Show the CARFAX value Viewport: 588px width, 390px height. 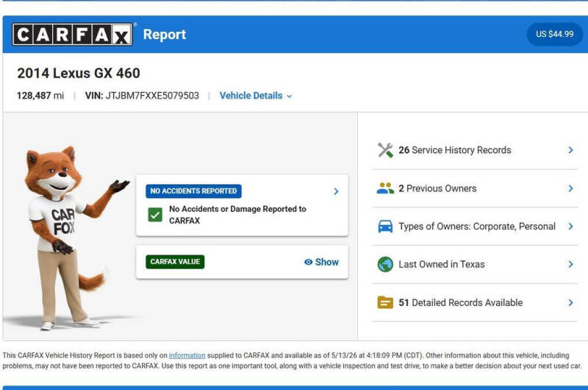(x=321, y=262)
